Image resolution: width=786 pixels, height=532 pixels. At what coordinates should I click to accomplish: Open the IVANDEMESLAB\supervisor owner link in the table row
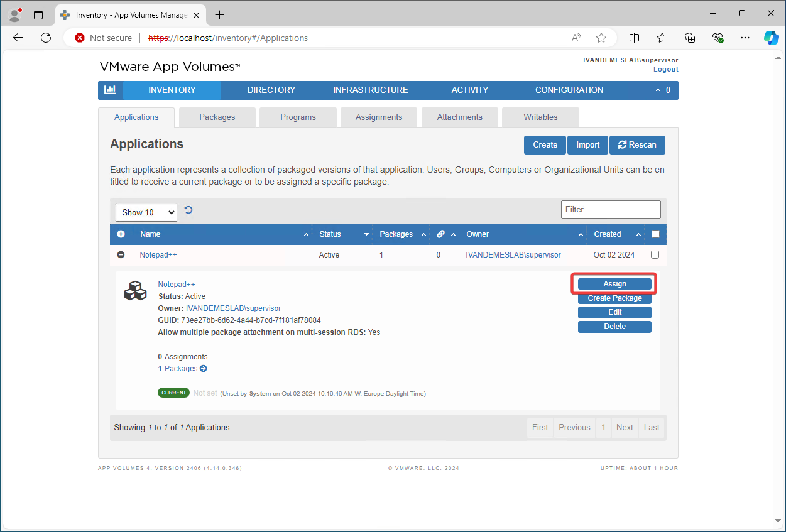coord(513,255)
